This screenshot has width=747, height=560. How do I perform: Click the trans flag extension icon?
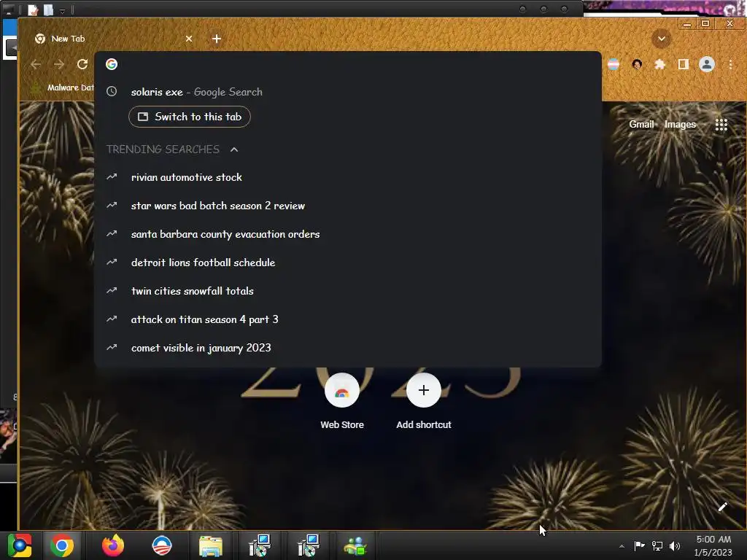[614, 64]
